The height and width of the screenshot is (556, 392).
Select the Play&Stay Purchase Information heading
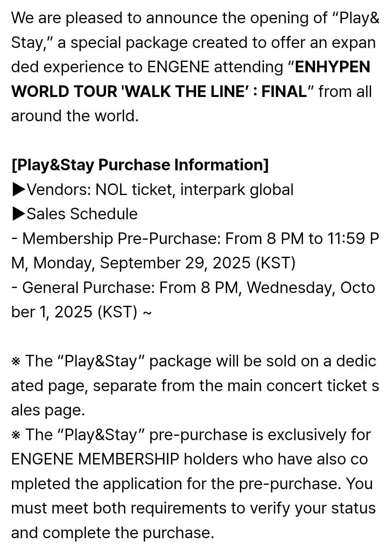140,165
